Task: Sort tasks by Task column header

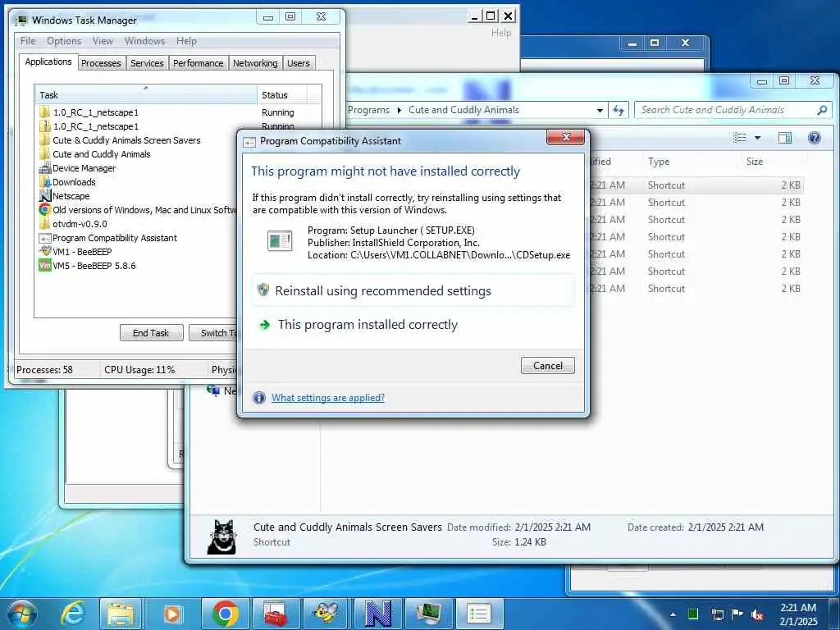Action: click(x=146, y=95)
